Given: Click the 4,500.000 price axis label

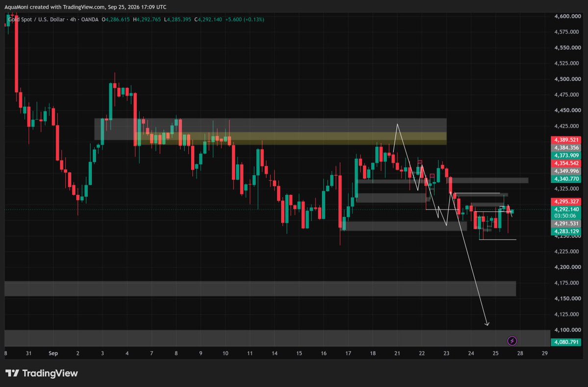Looking at the screenshot, I should (x=567, y=79).
